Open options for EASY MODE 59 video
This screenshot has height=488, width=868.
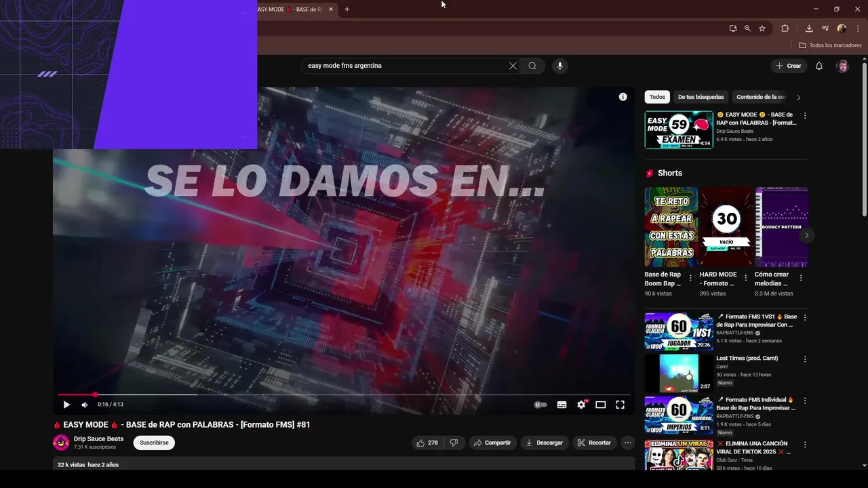(805, 116)
